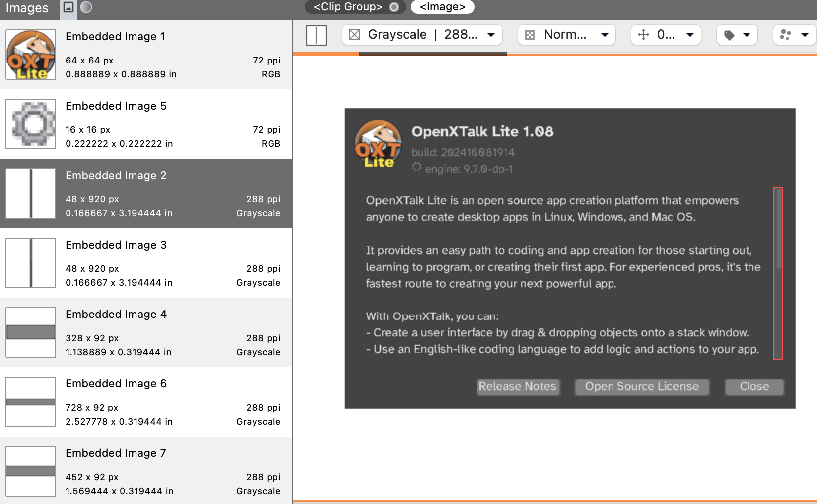The width and height of the screenshot is (817, 504).
Task: Click the 'Embedded Image 2' name
Action: (x=116, y=176)
